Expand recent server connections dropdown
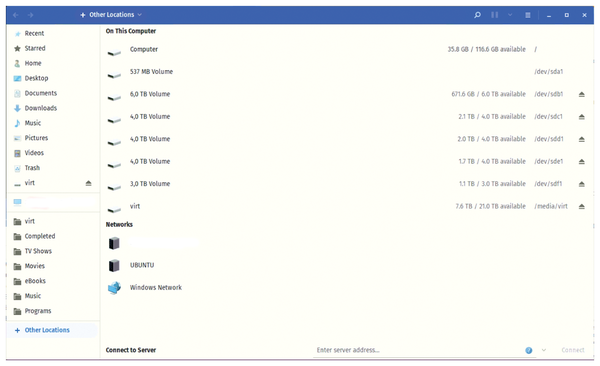600x366 pixels. pos(544,350)
